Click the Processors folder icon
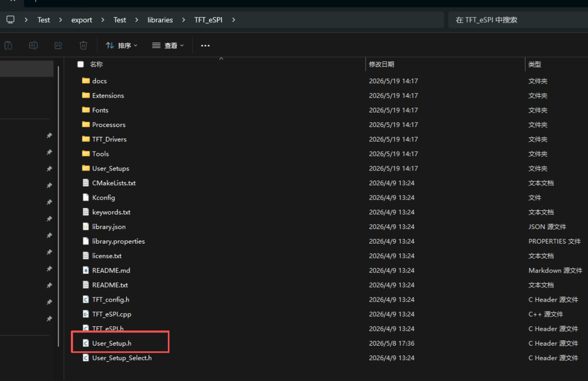588x381 pixels. pos(86,125)
